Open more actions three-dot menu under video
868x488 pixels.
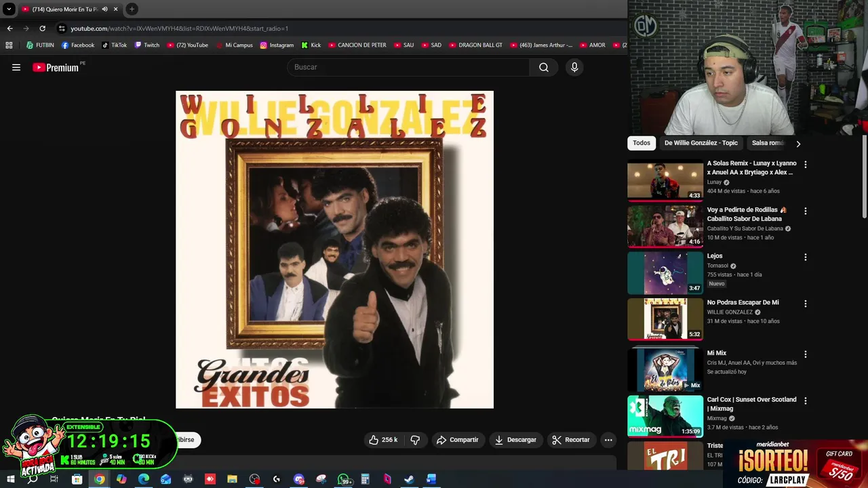point(608,440)
